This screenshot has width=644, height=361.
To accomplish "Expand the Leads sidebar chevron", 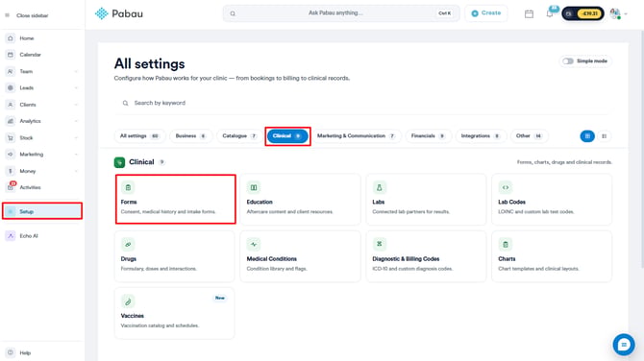I will pos(76,87).
